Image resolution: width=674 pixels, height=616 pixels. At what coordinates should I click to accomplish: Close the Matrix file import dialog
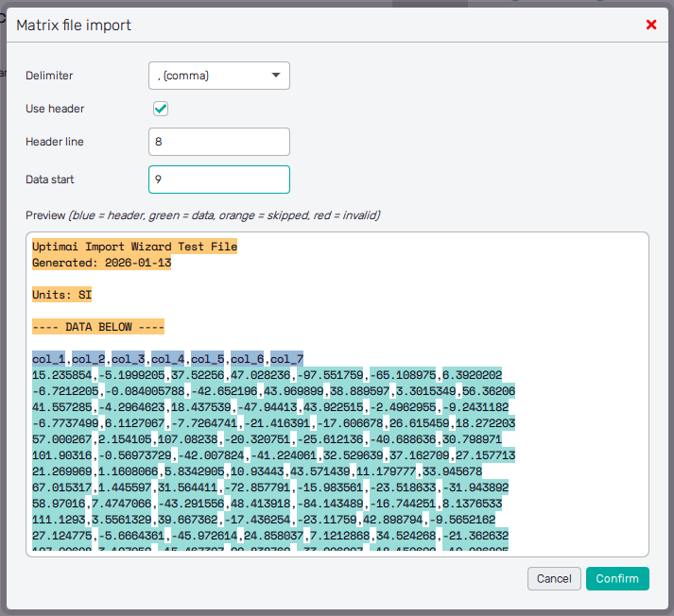[x=651, y=25]
